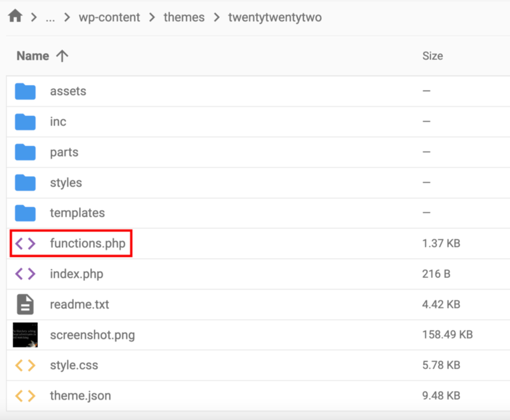Screen dimensions: 510x420
Task: Click the inc folder icon
Action: tap(25, 122)
